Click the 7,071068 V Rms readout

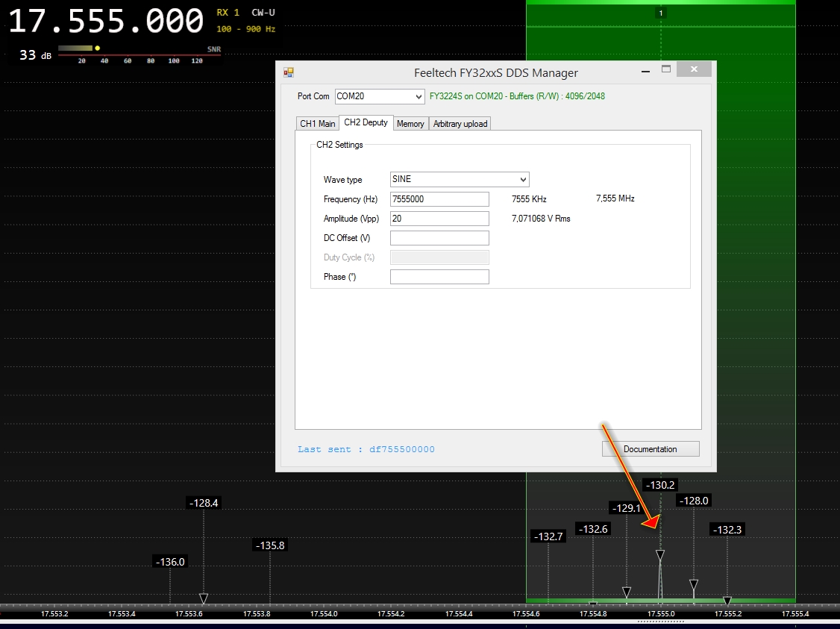coord(541,219)
